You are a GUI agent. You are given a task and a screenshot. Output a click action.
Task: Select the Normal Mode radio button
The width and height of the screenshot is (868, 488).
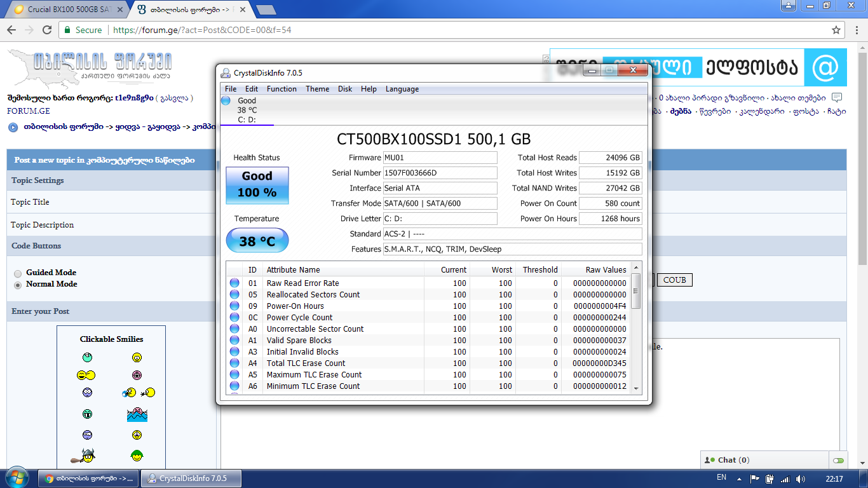coord(18,285)
